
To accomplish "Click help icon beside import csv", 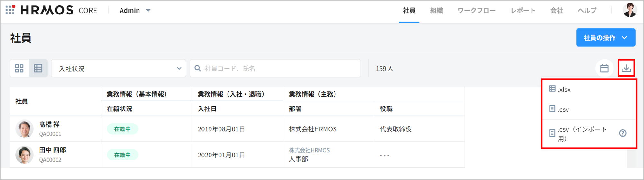I will pos(622,133).
